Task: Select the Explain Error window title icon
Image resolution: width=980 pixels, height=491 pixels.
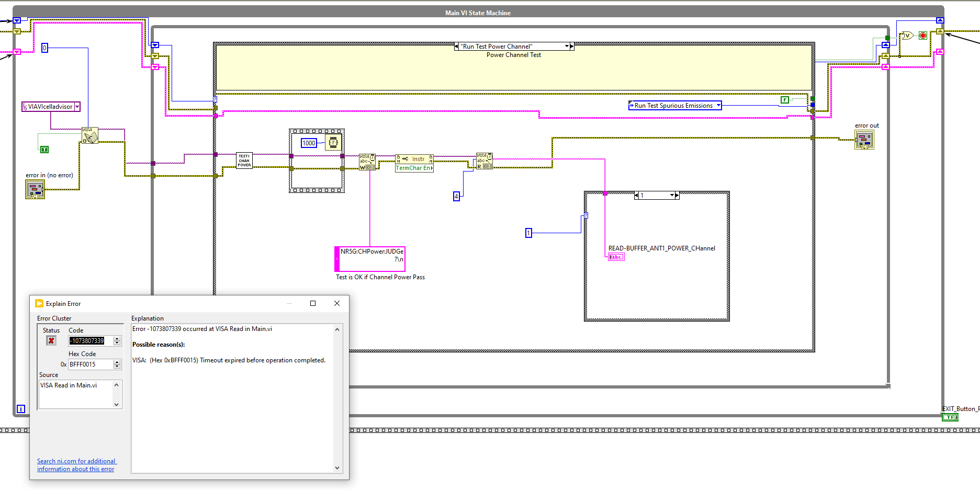Action: click(x=39, y=303)
